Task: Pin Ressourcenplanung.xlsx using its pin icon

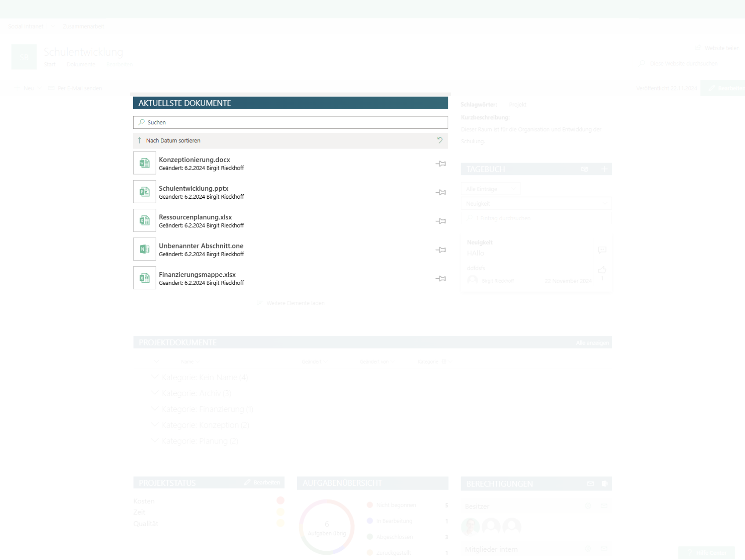Action: click(441, 221)
